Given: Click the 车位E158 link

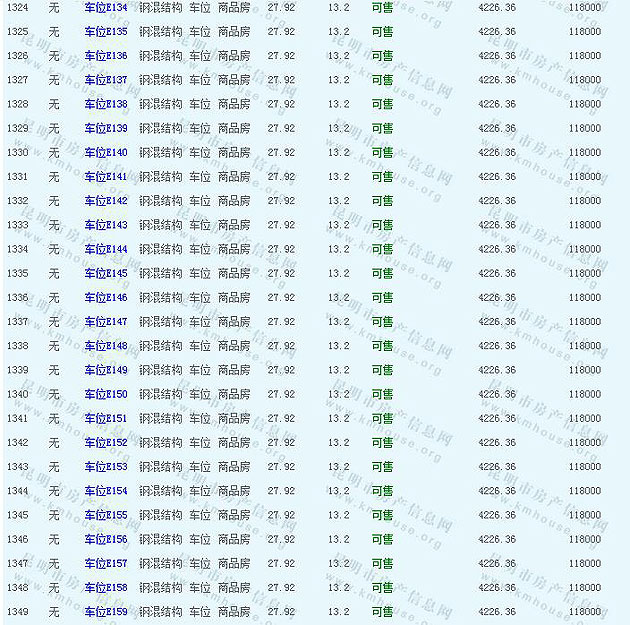Looking at the screenshot, I should click(105, 588).
